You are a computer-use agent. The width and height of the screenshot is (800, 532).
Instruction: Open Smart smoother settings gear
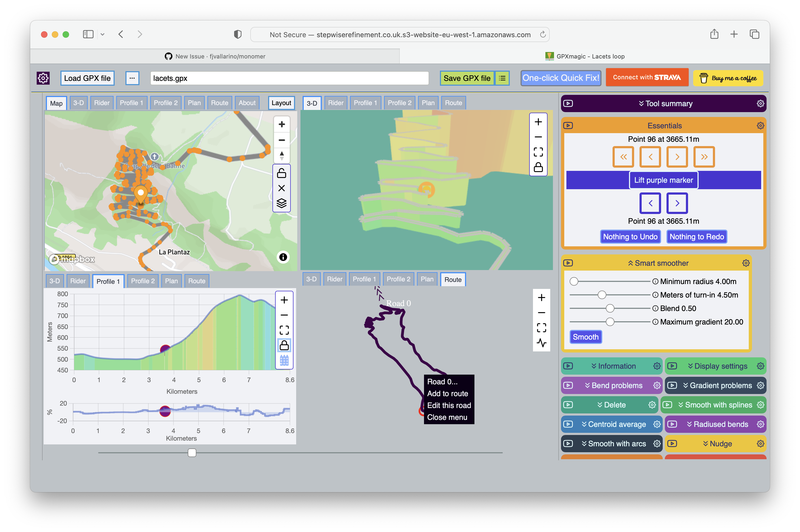tap(746, 263)
